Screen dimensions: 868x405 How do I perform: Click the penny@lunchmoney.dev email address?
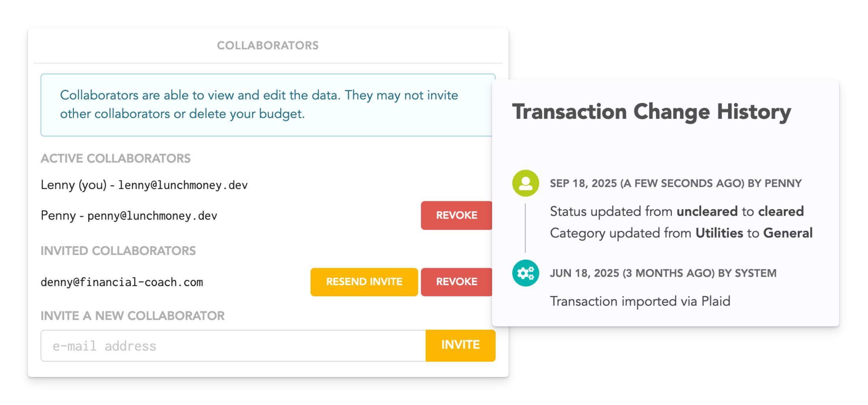point(152,216)
